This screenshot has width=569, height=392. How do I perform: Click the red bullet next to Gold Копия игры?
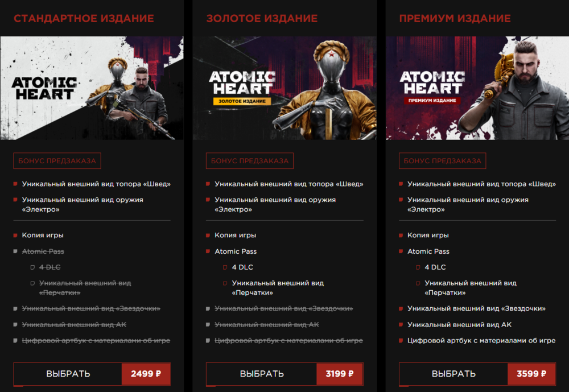coord(208,235)
